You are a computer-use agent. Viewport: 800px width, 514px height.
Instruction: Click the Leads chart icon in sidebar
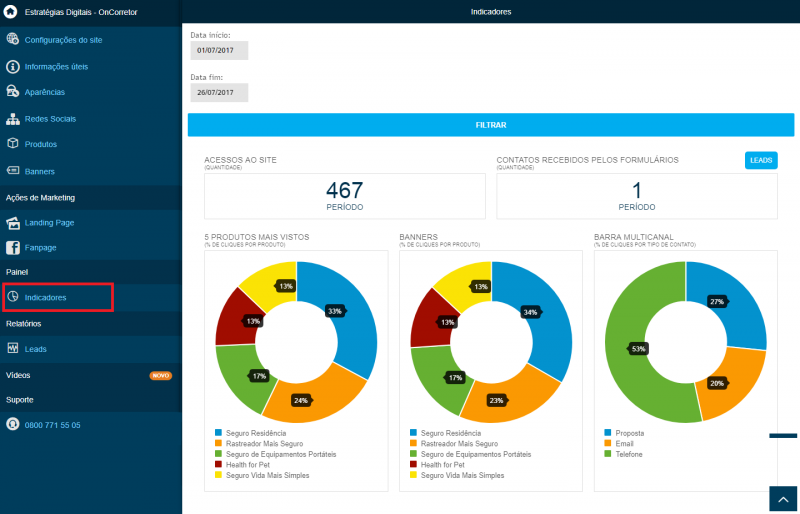[x=13, y=349]
